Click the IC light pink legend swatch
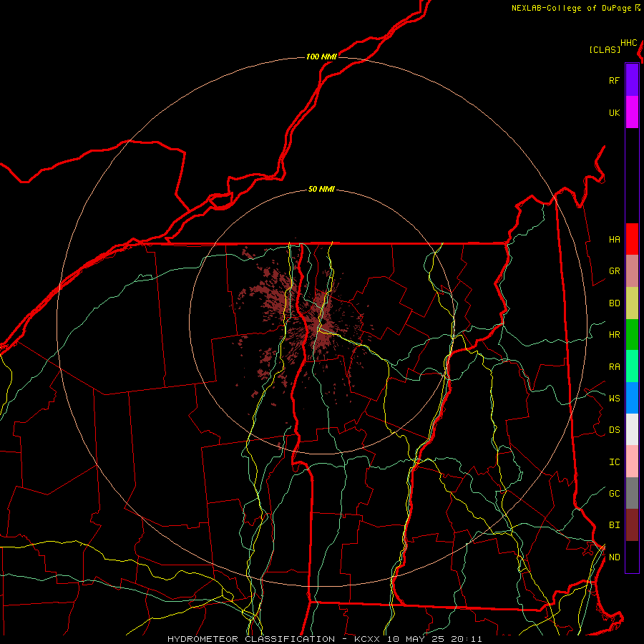 (632, 462)
